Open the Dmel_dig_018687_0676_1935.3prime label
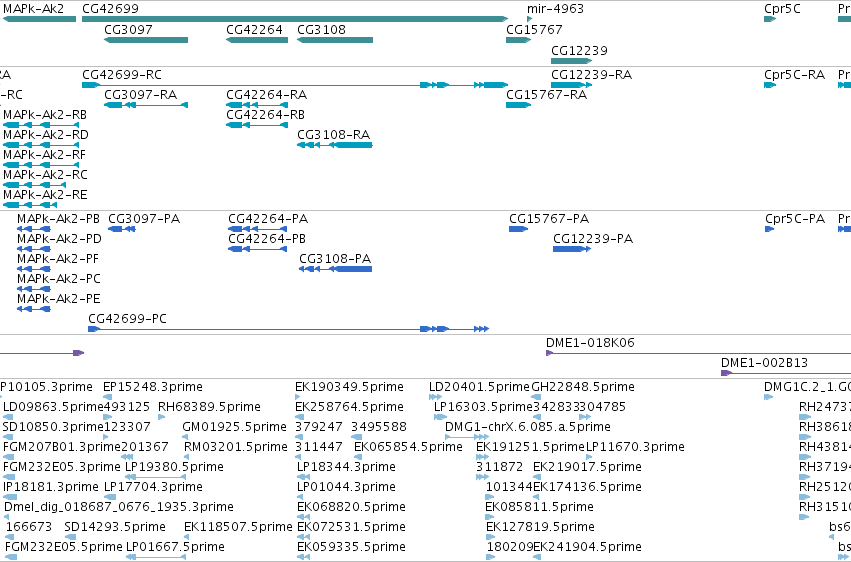This screenshot has height=562, width=851. (x=119, y=507)
